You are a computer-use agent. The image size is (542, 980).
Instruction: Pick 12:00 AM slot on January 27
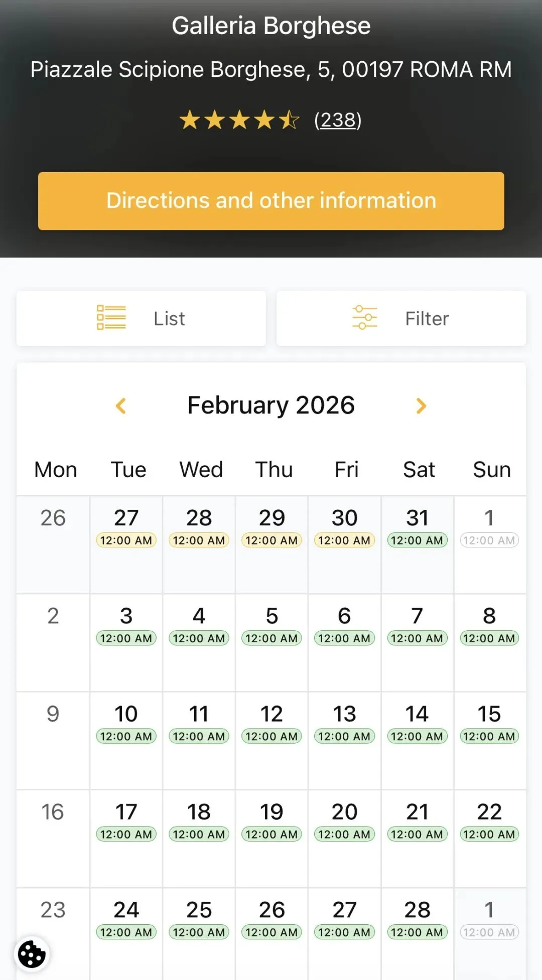126,540
